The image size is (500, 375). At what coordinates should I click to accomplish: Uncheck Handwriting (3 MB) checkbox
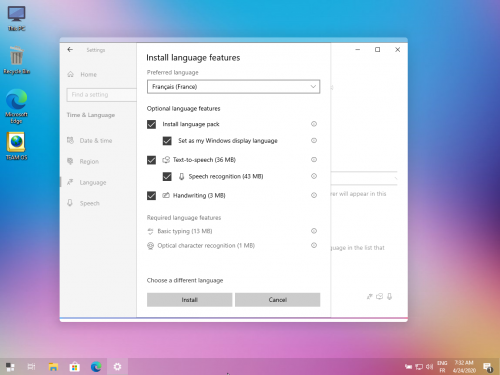151,195
